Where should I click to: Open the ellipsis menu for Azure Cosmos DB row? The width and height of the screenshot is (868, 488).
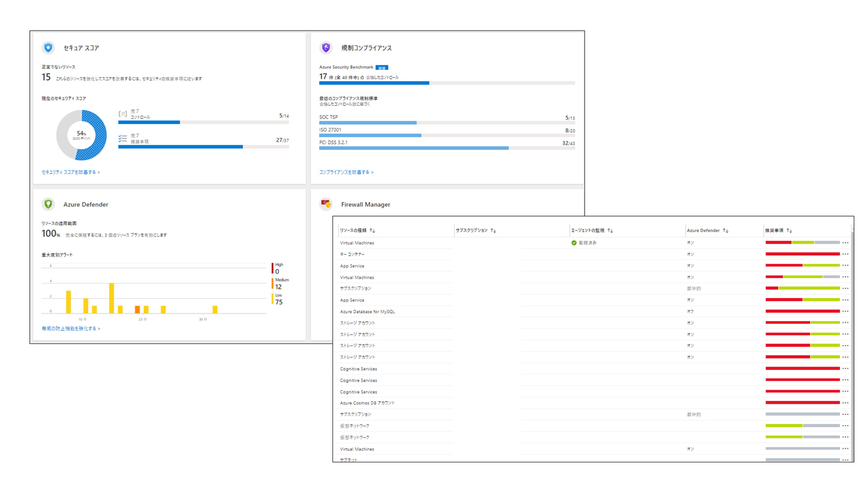tap(845, 403)
